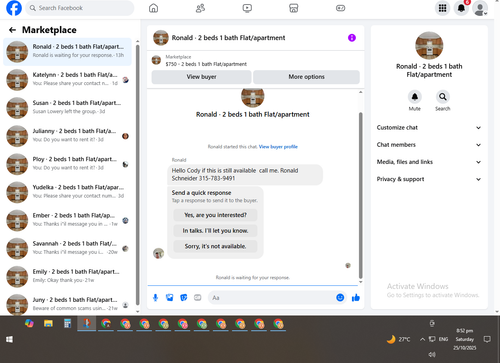This screenshot has height=363, width=500.
Task: Open the Home feed icon
Action: (153, 8)
